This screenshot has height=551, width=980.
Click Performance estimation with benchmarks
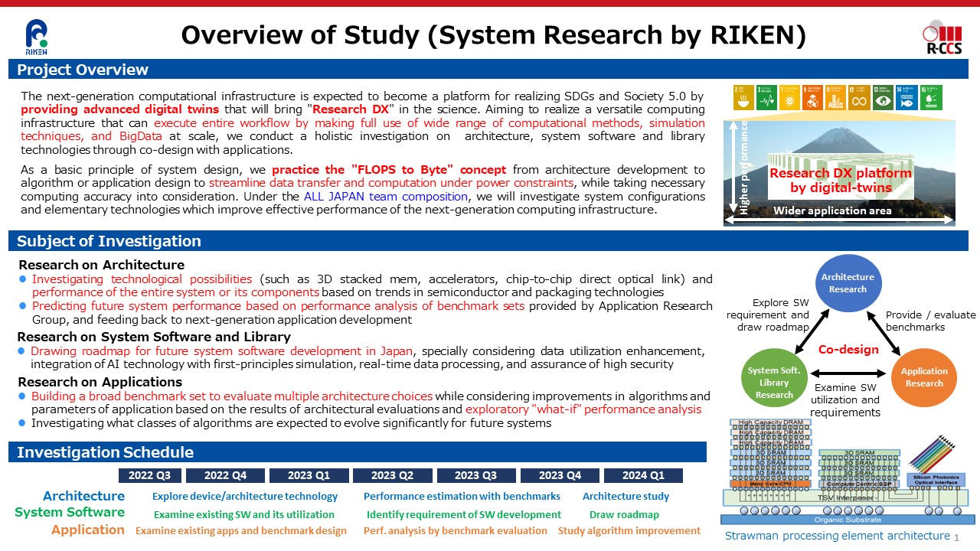(x=462, y=497)
